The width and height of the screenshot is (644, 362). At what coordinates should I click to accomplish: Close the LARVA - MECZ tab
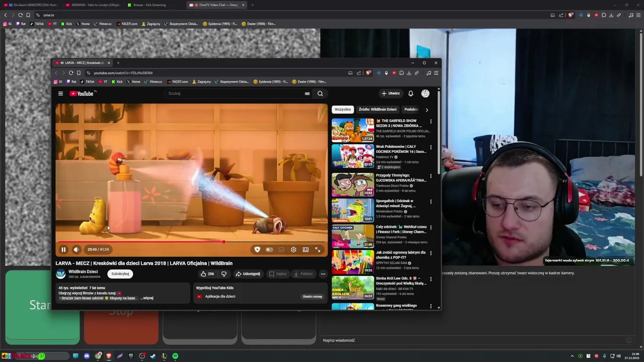tap(109, 63)
